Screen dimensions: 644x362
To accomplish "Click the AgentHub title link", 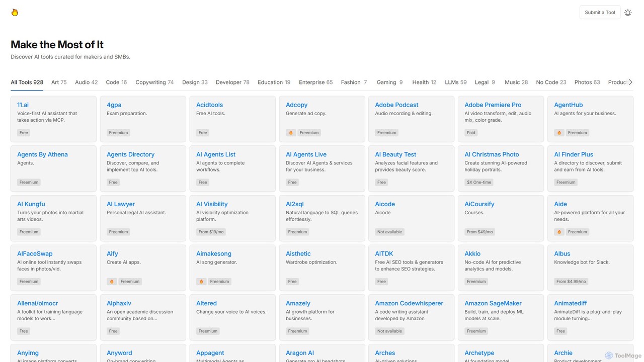I will click(569, 105).
